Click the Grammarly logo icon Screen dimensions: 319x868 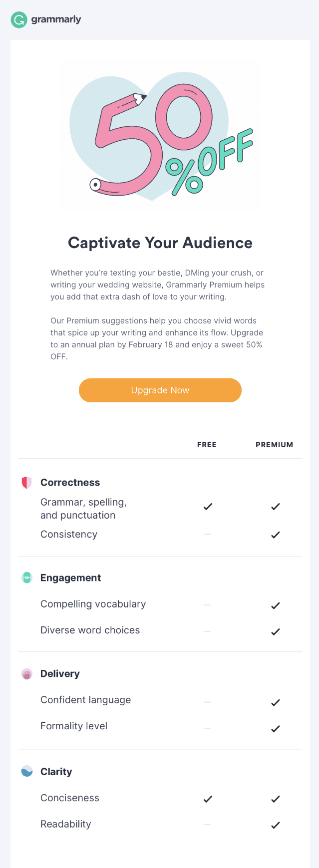coord(18,20)
